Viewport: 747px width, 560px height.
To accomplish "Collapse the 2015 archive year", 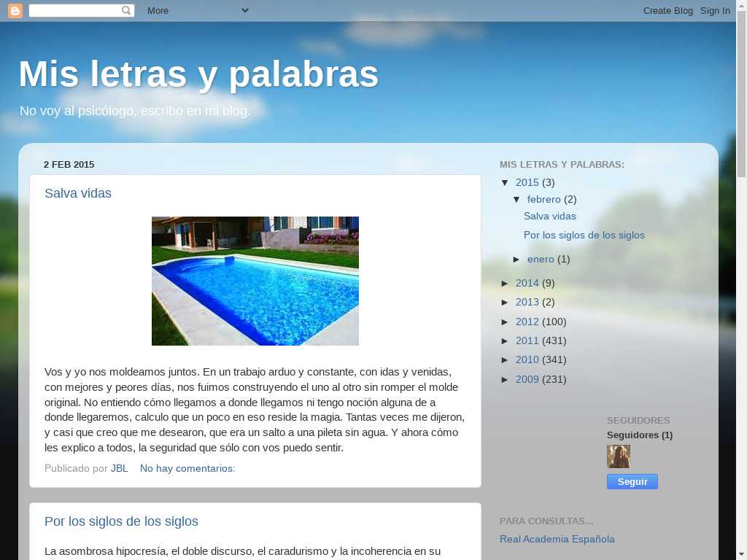I will (x=506, y=183).
